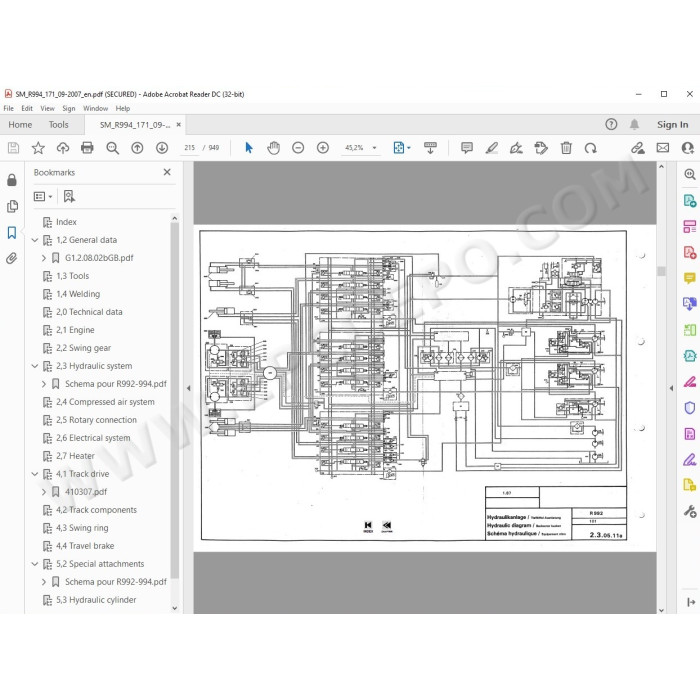
Task: Switch to the Tools tab
Action: tap(58, 125)
